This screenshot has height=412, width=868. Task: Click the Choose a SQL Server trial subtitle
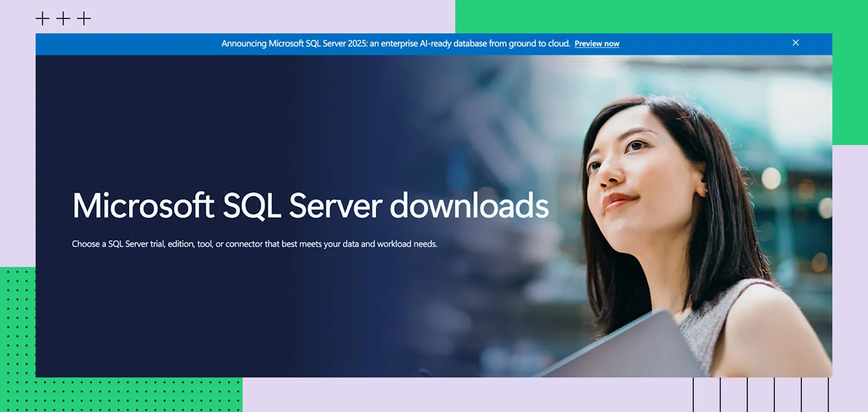point(254,244)
